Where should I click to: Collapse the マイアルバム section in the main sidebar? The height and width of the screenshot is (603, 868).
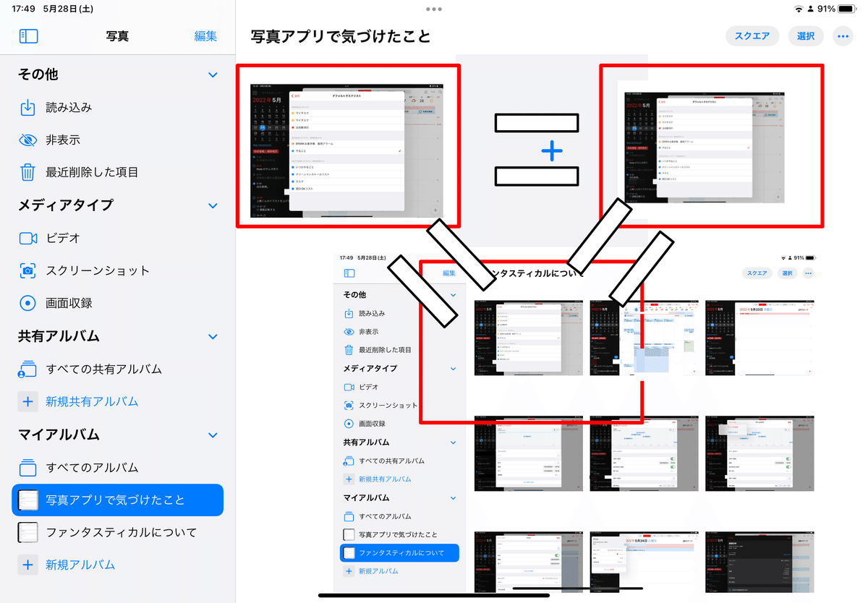[x=213, y=435]
